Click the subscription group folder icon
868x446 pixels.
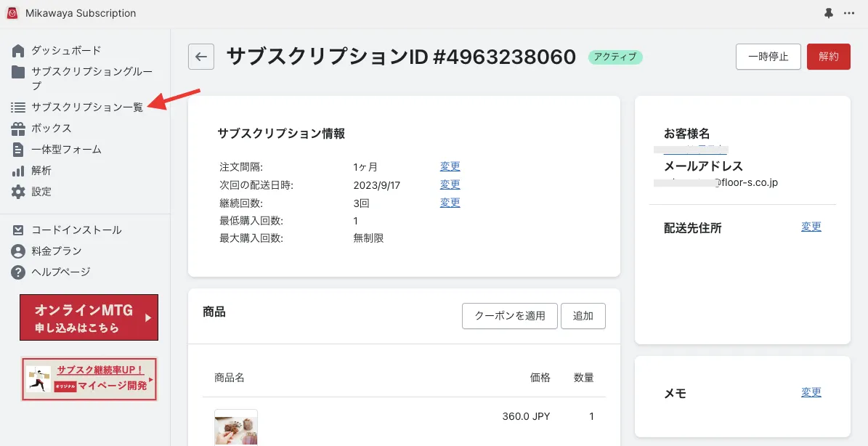(x=18, y=72)
